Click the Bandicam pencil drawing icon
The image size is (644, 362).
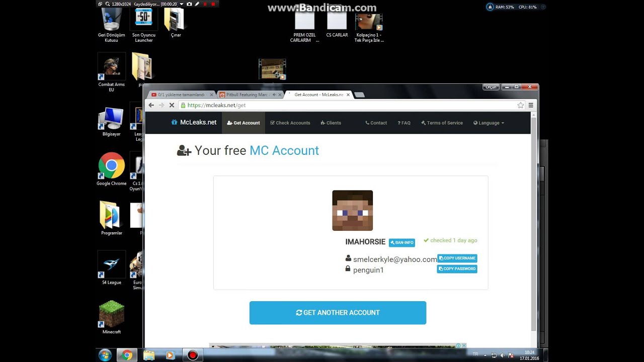197,4
